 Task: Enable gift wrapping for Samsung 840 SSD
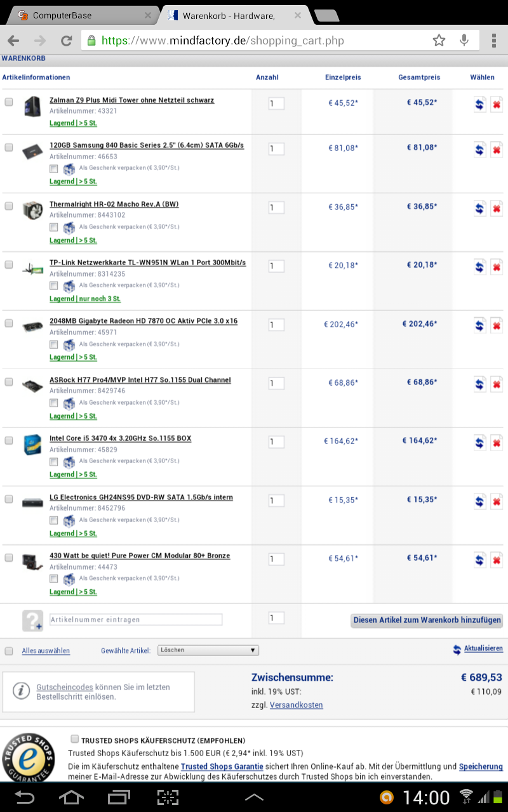click(54, 169)
